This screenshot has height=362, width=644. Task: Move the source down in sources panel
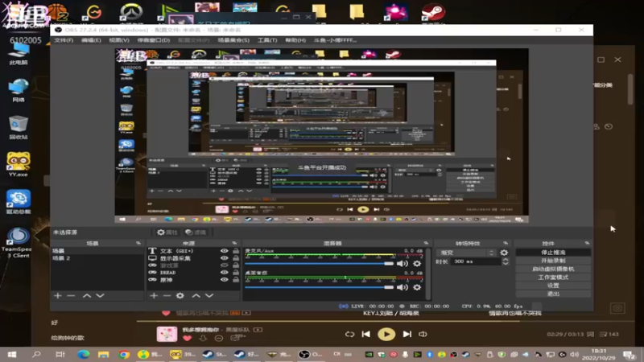coord(209,295)
